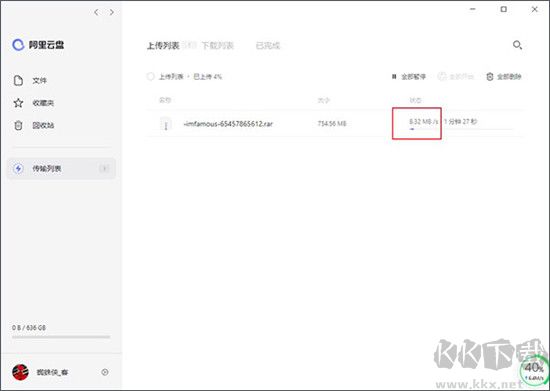Click the 0 B / 636 GB storage text
This screenshot has height=391, width=550.
(x=29, y=328)
